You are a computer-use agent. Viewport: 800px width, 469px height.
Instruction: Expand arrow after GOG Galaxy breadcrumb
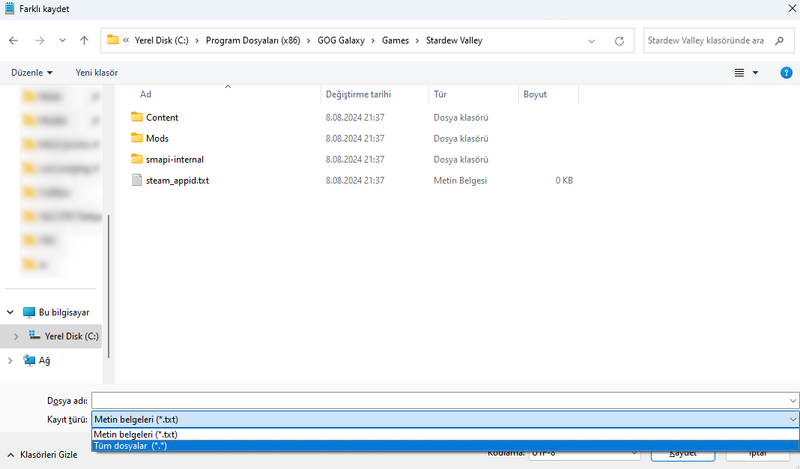(373, 41)
